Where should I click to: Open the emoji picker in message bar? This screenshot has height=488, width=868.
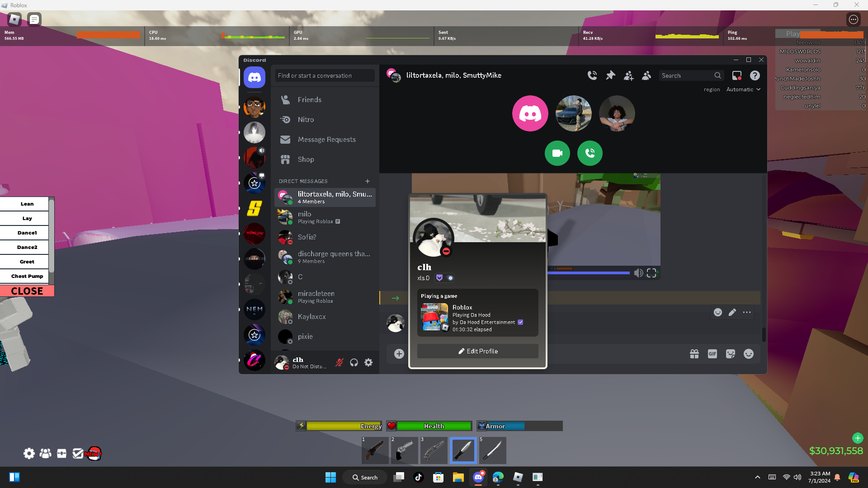749,354
